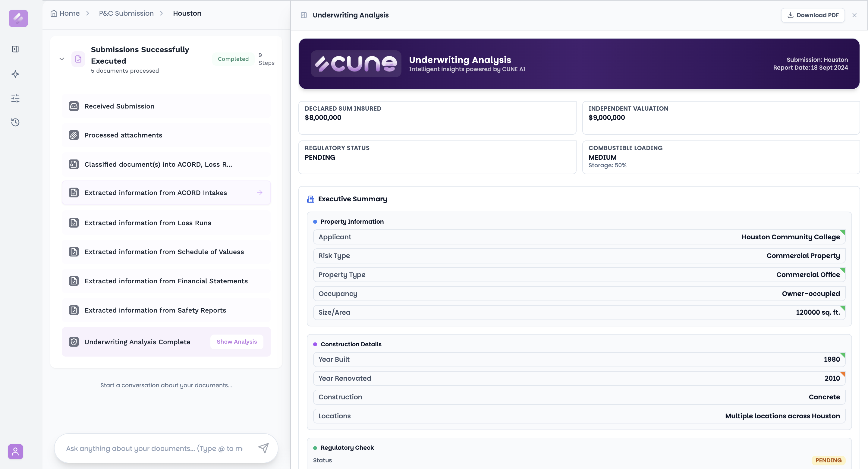The width and height of the screenshot is (868, 469).
Task: Open the AI assistant sparkles icon
Action: tap(15, 74)
